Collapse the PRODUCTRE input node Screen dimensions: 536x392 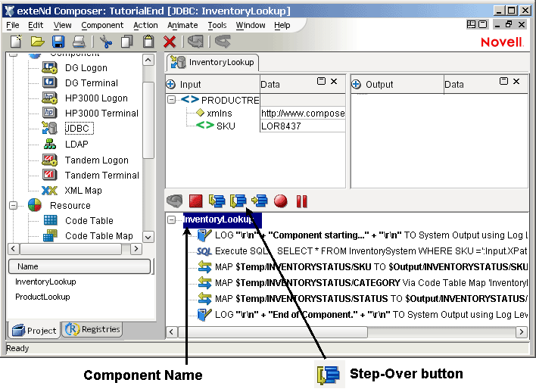point(171,99)
